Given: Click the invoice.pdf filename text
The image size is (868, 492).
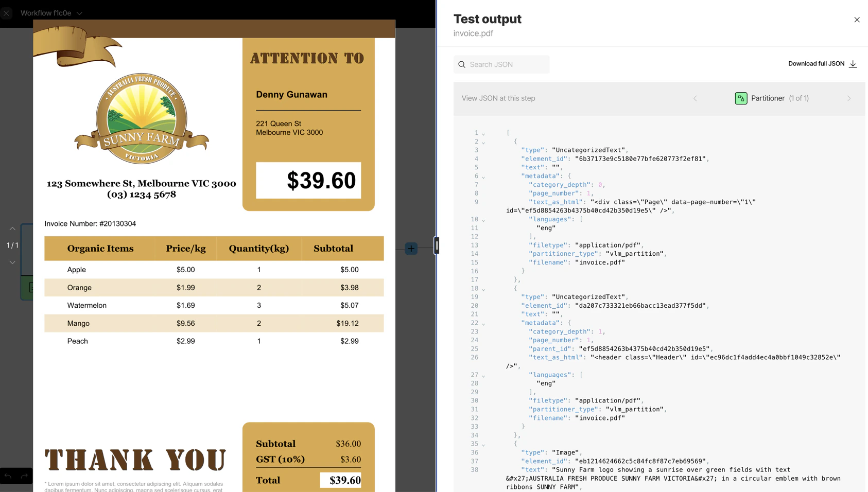Looking at the screenshot, I should pos(473,33).
